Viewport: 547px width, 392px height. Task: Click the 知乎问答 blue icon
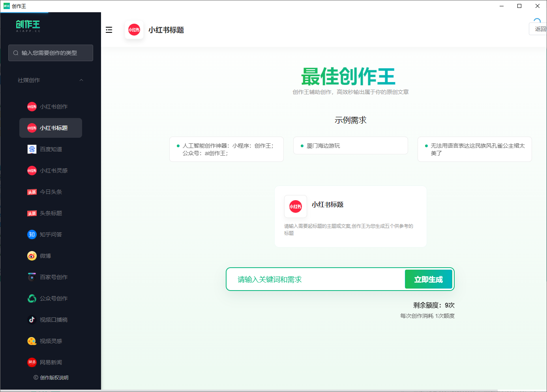[32, 234]
